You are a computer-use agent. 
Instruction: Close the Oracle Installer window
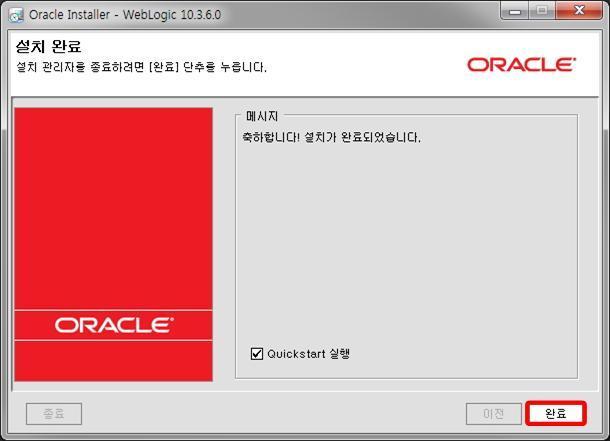(579, 10)
